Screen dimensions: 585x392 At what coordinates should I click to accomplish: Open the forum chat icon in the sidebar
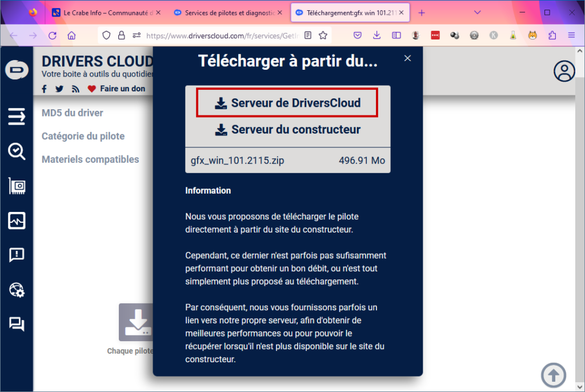point(17,324)
